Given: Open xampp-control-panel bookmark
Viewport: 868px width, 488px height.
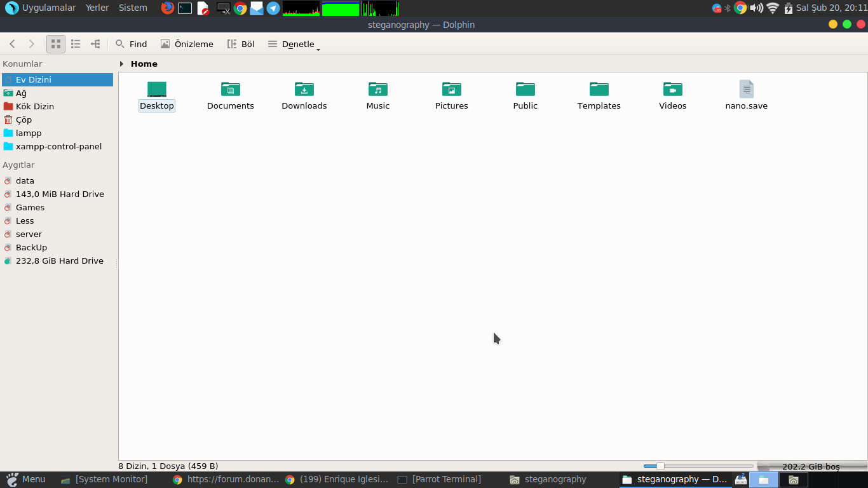Looking at the screenshot, I should (57, 146).
